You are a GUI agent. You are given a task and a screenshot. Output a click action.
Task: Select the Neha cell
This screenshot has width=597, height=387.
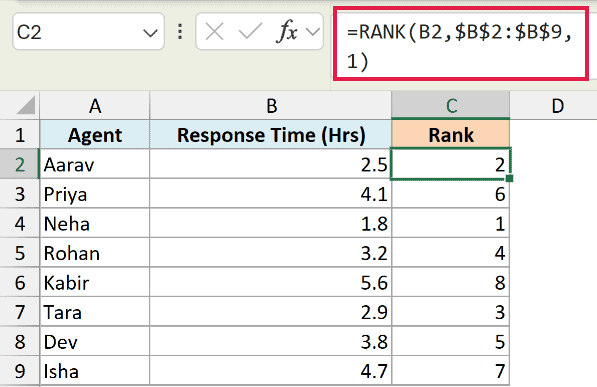coord(95,223)
